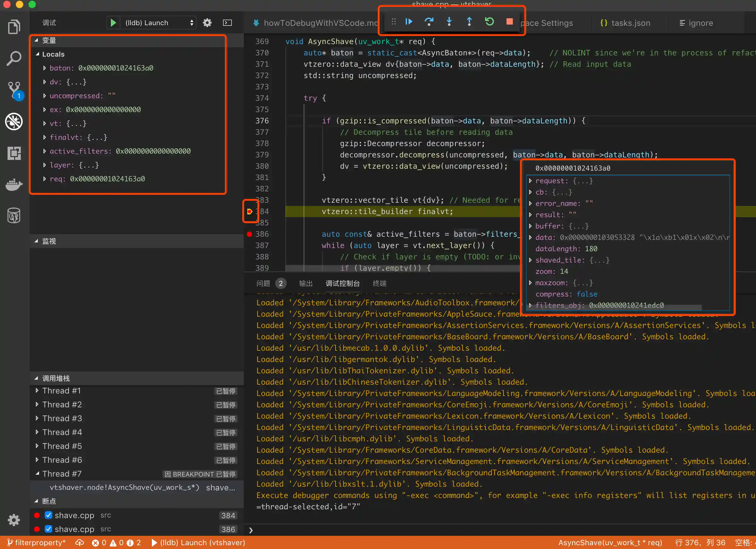This screenshot has width=756, height=549.
Task: Open the Search view icon
Action: (14, 58)
